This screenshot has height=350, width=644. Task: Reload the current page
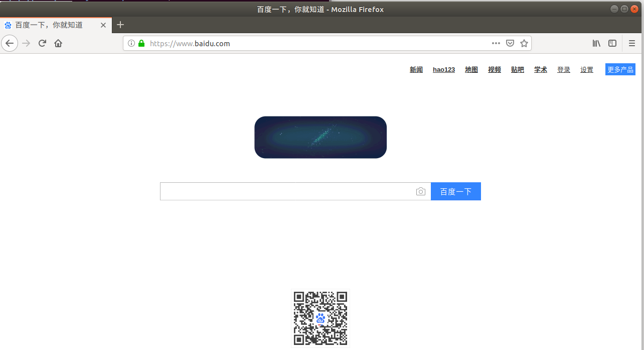43,43
